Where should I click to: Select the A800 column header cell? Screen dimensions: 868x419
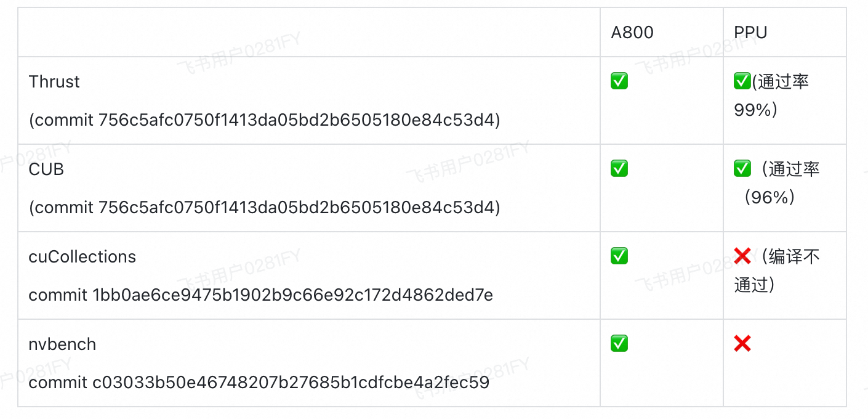(662, 32)
